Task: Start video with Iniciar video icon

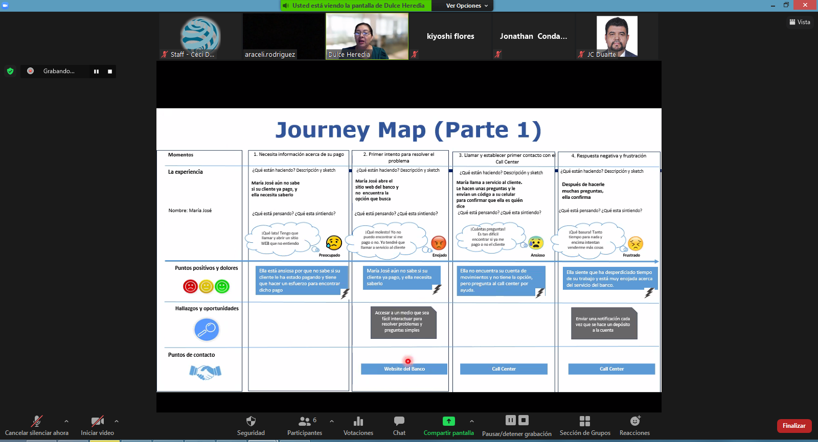Action: pyautogui.click(x=97, y=421)
